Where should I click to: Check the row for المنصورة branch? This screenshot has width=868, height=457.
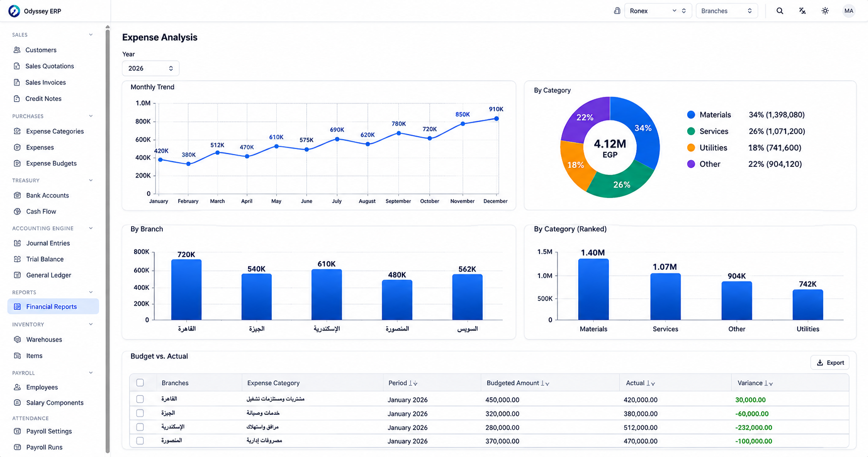[140, 441]
